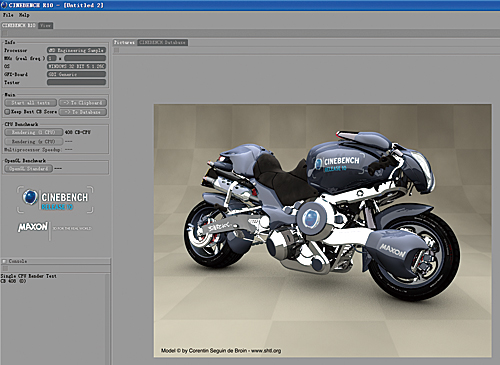Click the OS info field
Viewport: 500px width, 365px height.
tap(76, 66)
